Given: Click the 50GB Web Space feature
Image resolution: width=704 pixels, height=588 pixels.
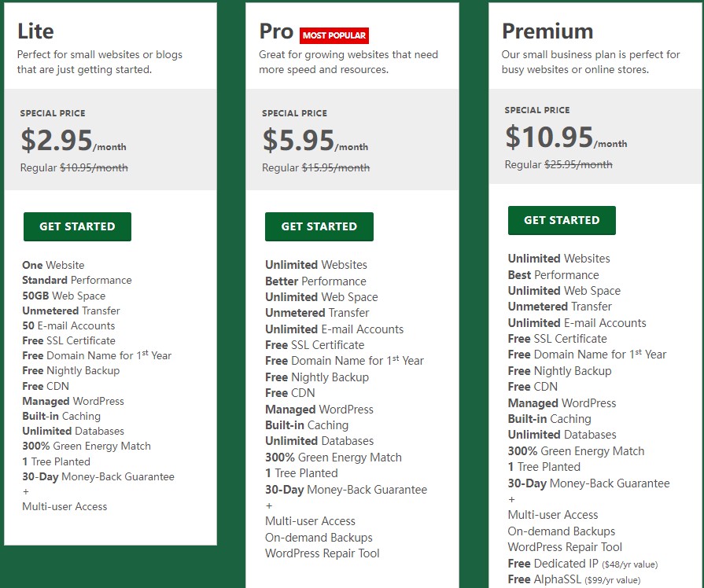Looking at the screenshot, I should coord(64,296).
